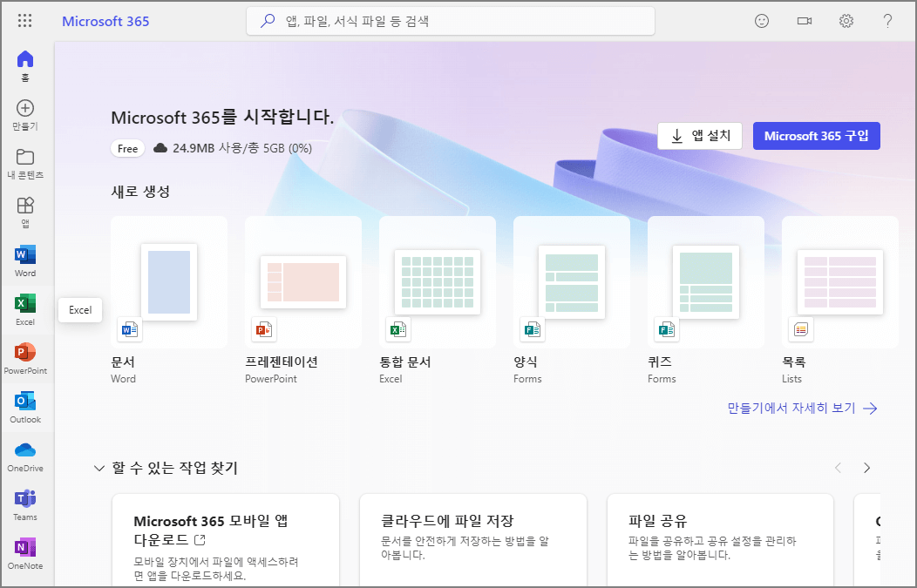Viewport: 917px width, 588px height.
Task: Create a new 퀴즈 thumbnail
Action: click(706, 282)
